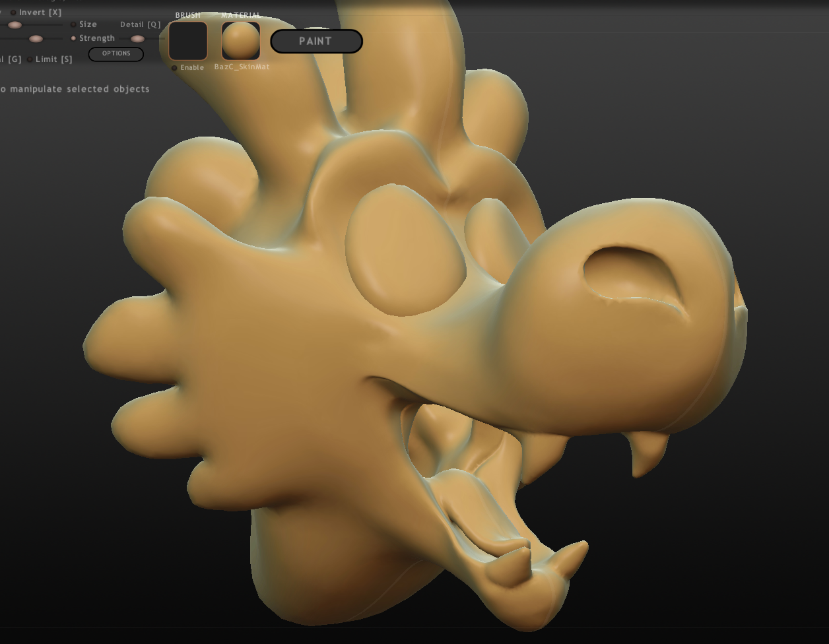The height and width of the screenshot is (644, 829).
Task: Click the Detail [Q] slider knob
Action: pyautogui.click(x=137, y=39)
